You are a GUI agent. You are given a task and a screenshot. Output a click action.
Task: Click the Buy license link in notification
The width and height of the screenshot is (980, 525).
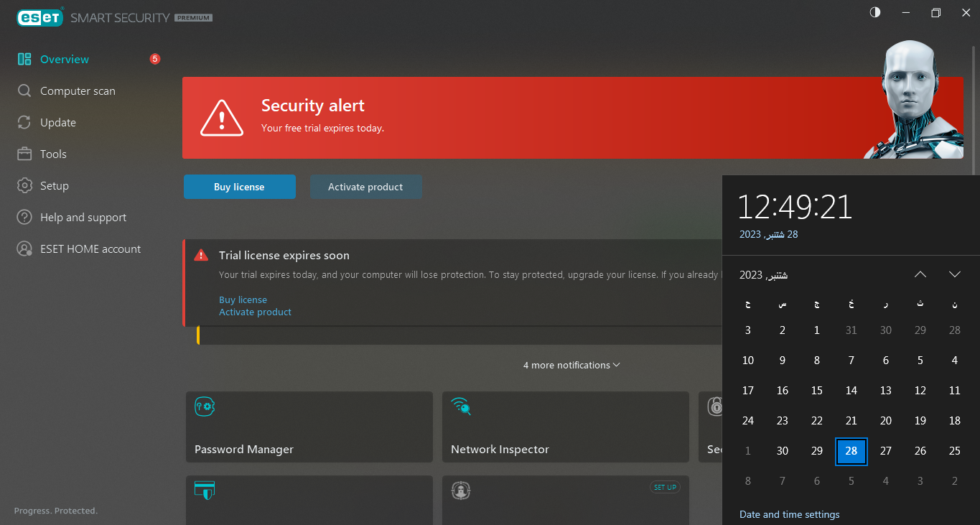point(243,300)
